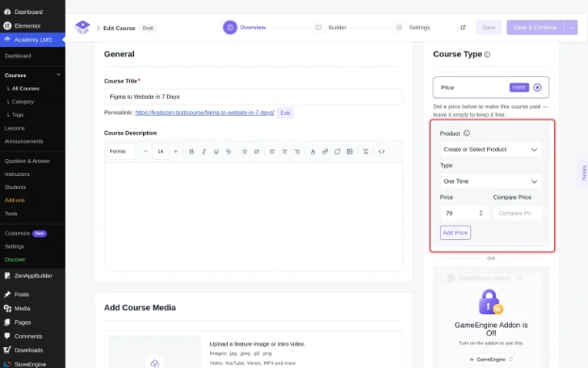This screenshot has width=588, height=368.
Task: Click the Add Price button
Action: (455, 232)
